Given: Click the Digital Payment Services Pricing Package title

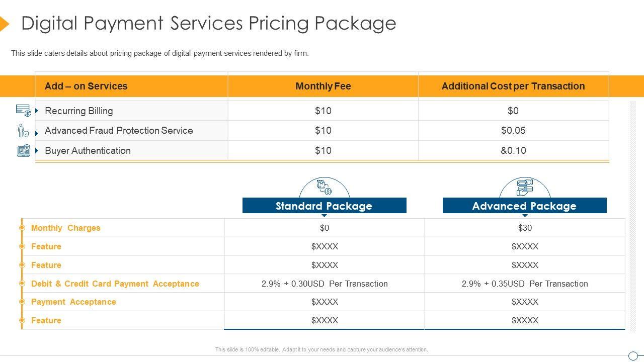Looking at the screenshot, I should [209, 23].
